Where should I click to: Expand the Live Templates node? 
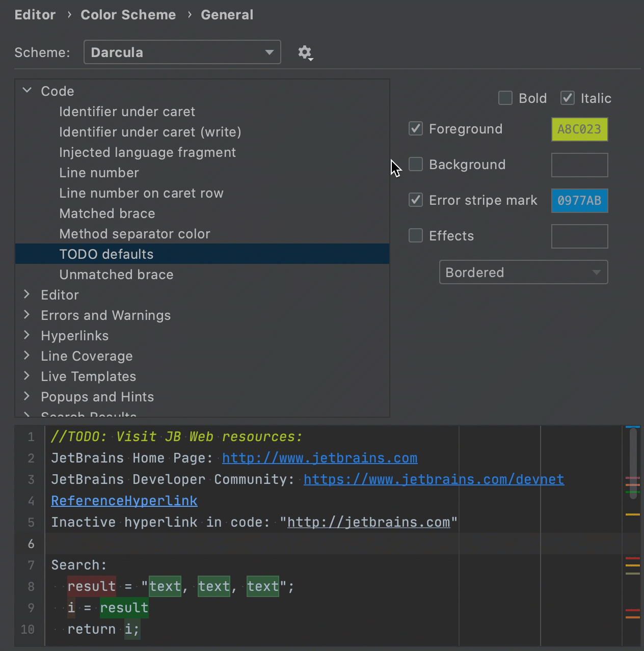tap(27, 376)
